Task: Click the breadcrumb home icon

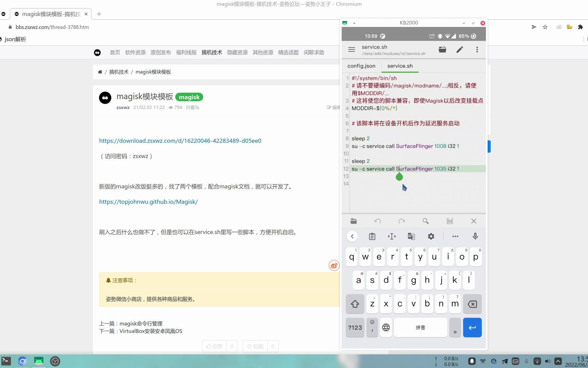Action: pyautogui.click(x=100, y=72)
